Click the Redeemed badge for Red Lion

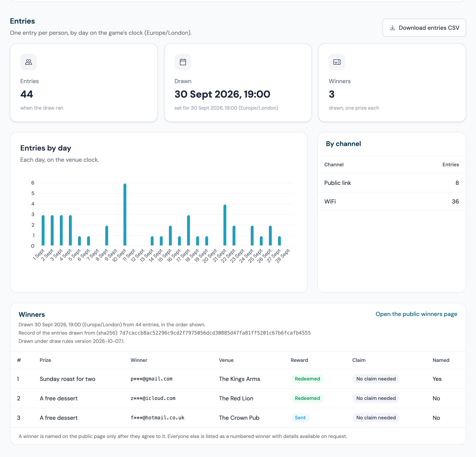(307, 398)
